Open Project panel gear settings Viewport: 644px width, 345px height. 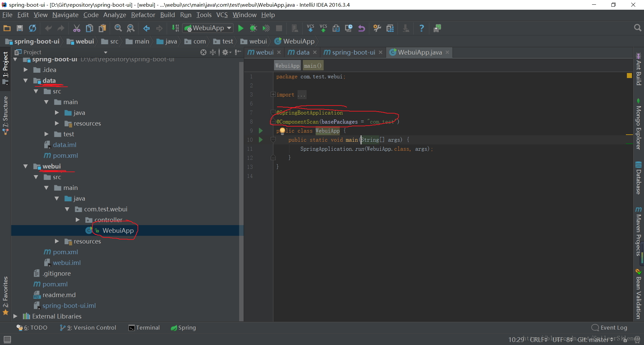[x=226, y=52]
